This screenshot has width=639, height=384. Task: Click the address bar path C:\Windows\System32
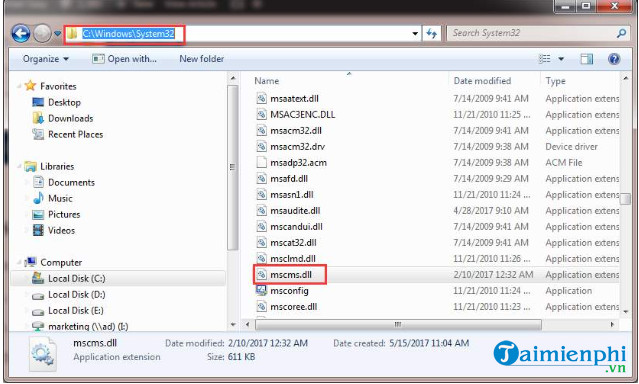click(x=128, y=33)
